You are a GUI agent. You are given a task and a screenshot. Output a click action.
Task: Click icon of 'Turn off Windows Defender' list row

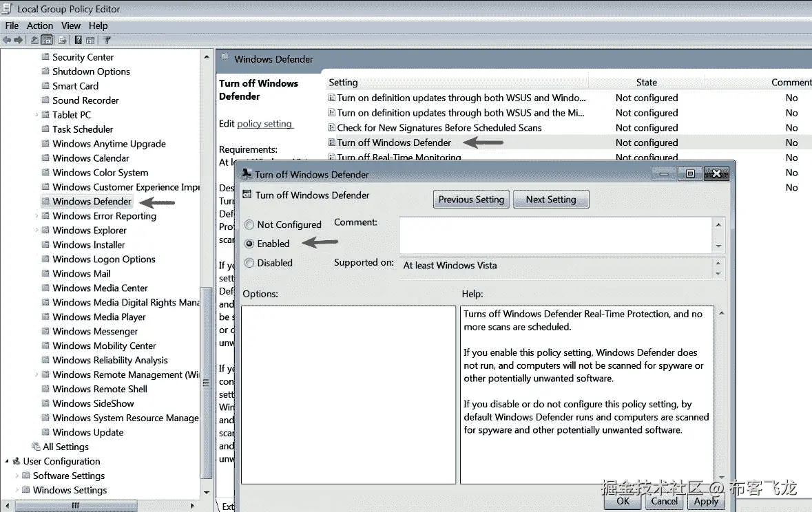tap(331, 142)
